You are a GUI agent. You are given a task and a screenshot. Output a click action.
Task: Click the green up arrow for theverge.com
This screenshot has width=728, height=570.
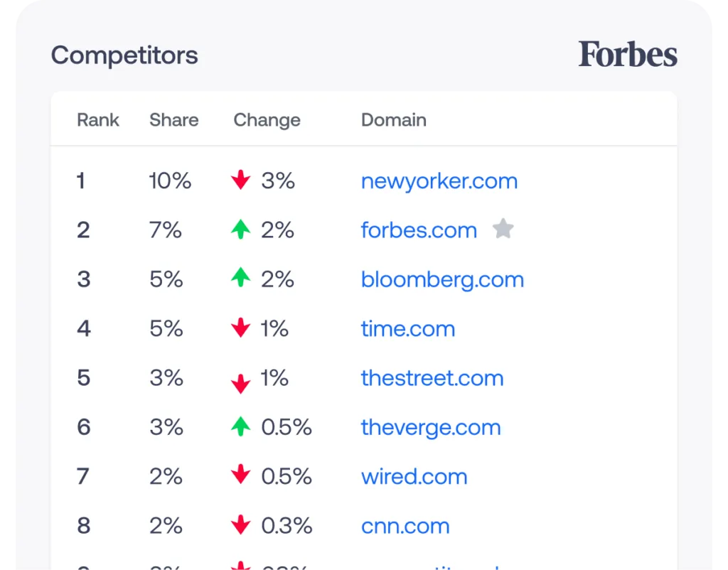pos(242,427)
